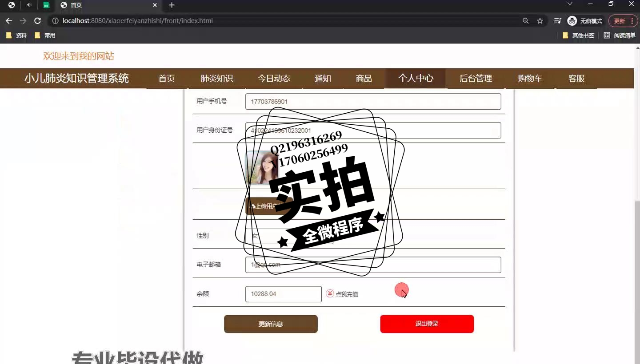Restore down the browser window
This screenshot has height=364, width=640.
(611, 4)
